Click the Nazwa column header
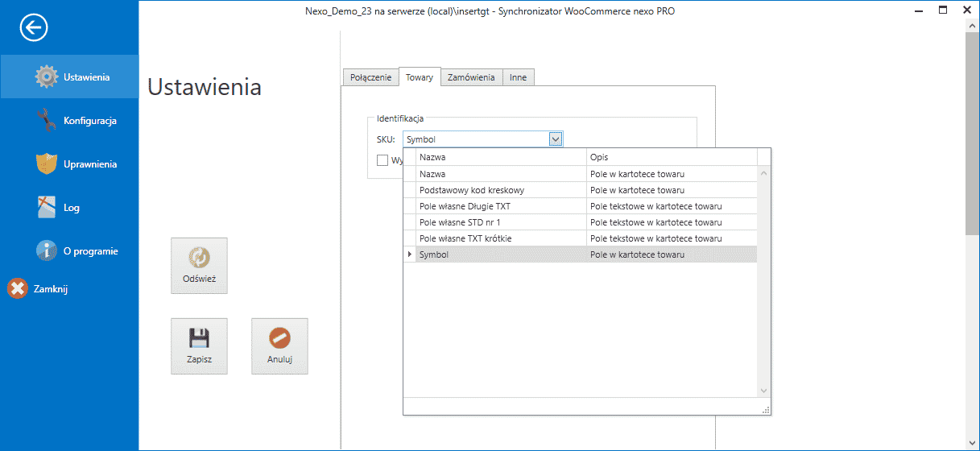Viewport: 980px width, 451px height. point(501,157)
